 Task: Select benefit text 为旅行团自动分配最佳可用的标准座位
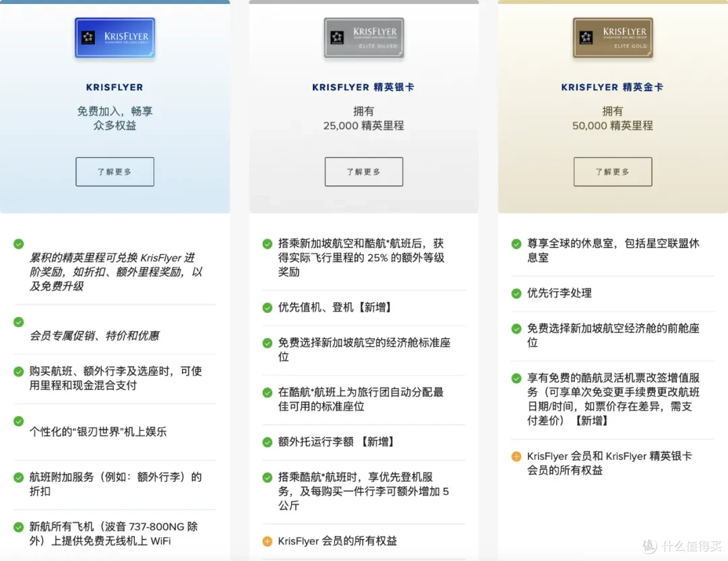361,399
